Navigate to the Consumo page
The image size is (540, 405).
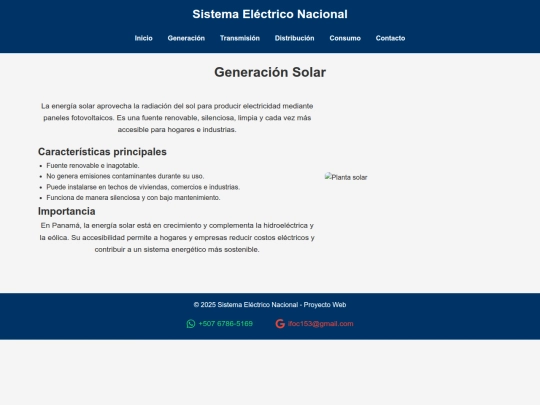tap(345, 38)
